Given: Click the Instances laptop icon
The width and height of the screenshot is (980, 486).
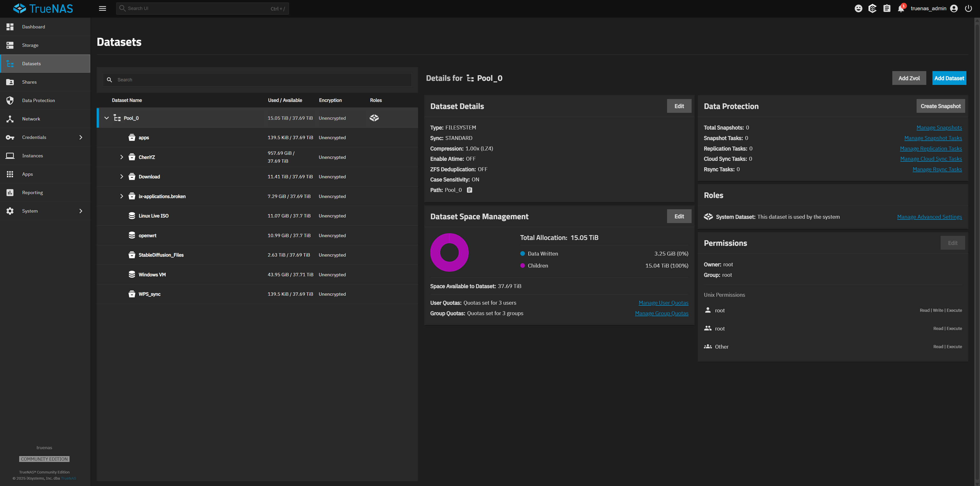Looking at the screenshot, I should [10, 156].
